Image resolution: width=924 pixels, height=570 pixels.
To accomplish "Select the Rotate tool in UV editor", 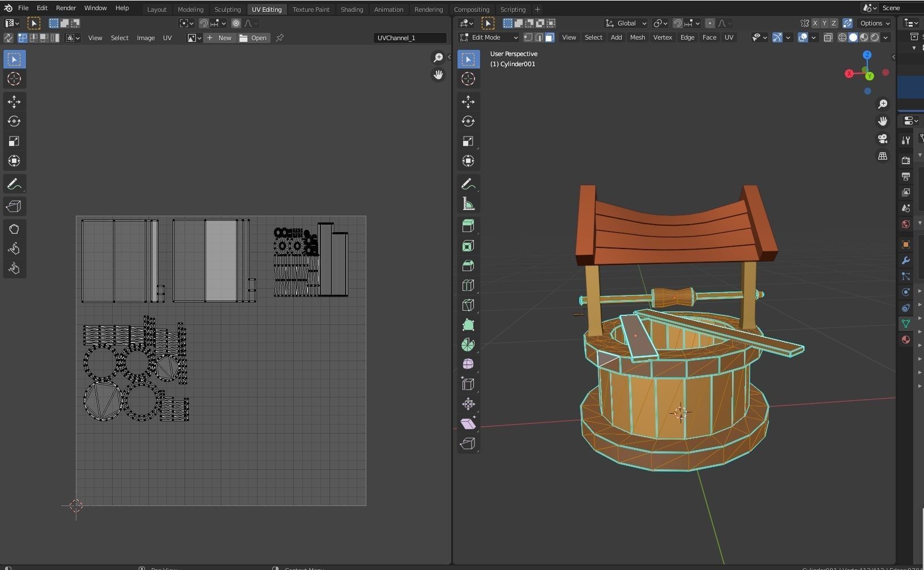I will point(14,121).
